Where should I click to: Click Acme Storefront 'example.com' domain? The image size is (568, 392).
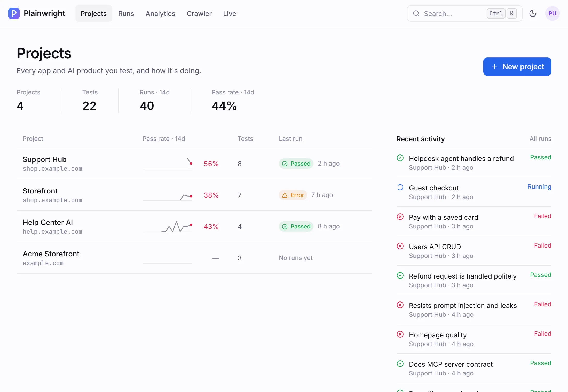tap(43, 263)
